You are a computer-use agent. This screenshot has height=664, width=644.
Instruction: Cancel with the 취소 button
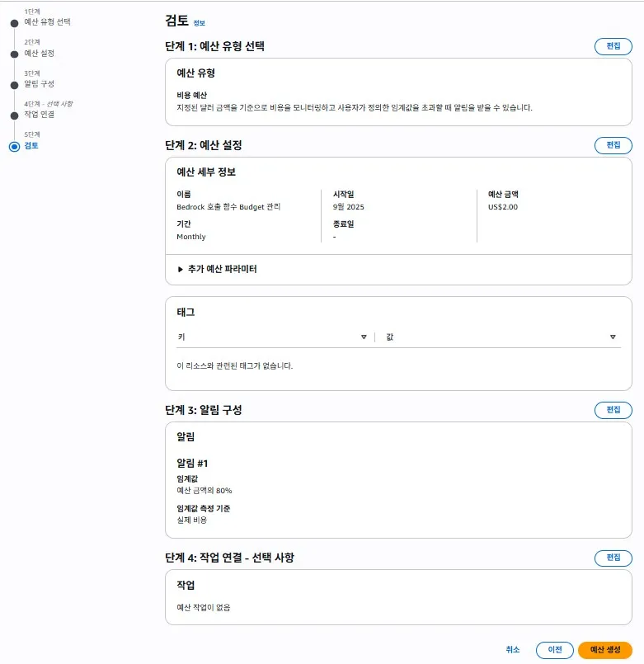coord(513,650)
